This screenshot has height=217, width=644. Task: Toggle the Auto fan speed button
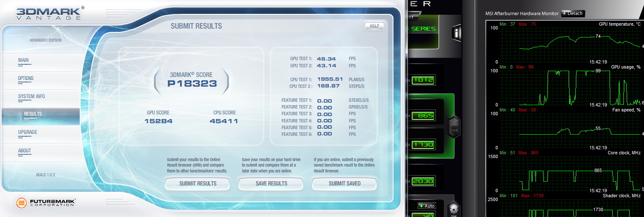pyautogui.click(x=427, y=206)
